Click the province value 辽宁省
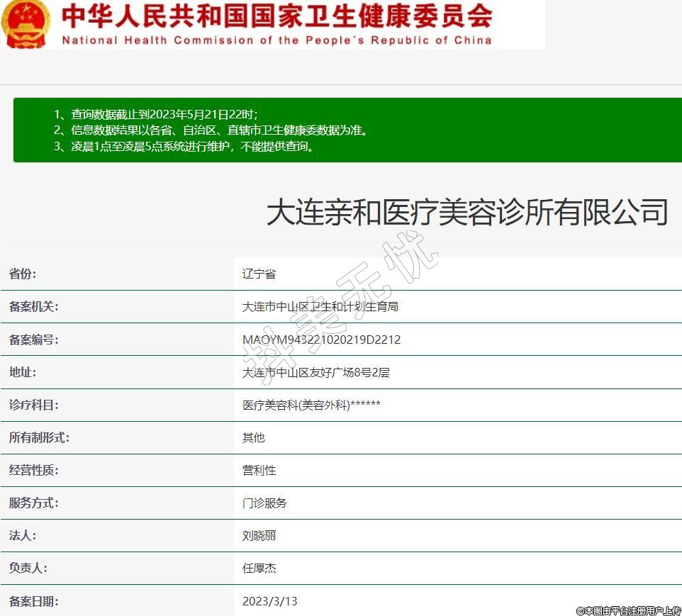This screenshot has height=616, width=682. click(259, 274)
